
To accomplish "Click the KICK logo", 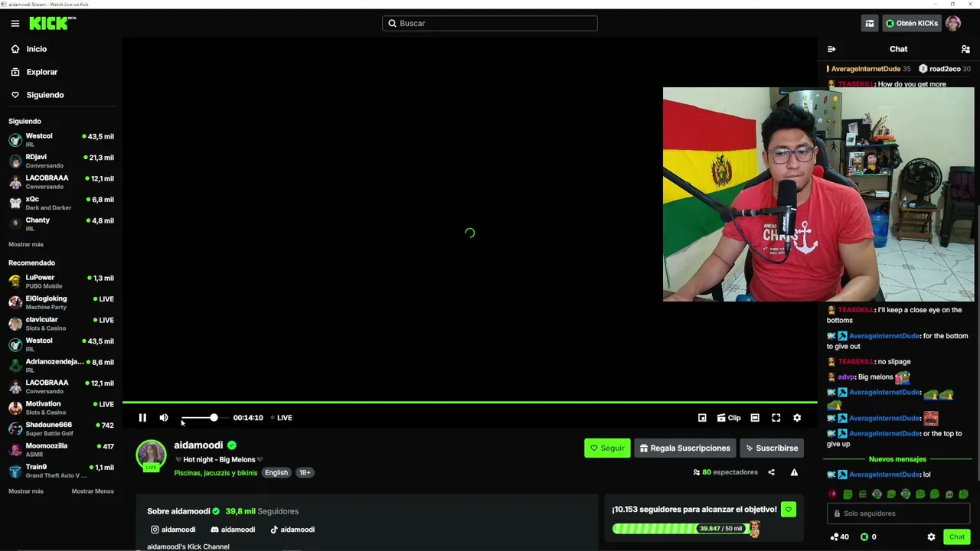I will pyautogui.click(x=52, y=23).
